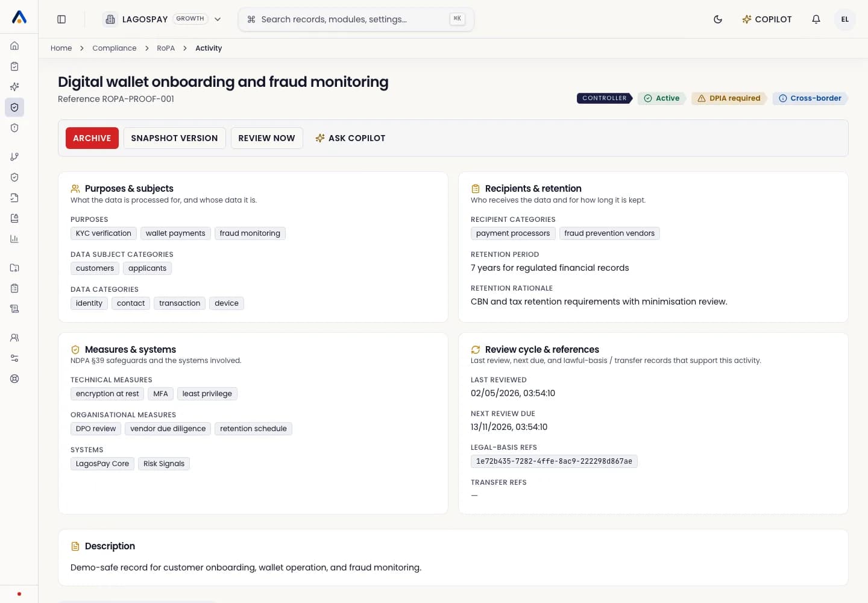Viewport: 868px width, 603px height.
Task: Open the COPILOT panel from the top bar
Action: tap(767, 19)
